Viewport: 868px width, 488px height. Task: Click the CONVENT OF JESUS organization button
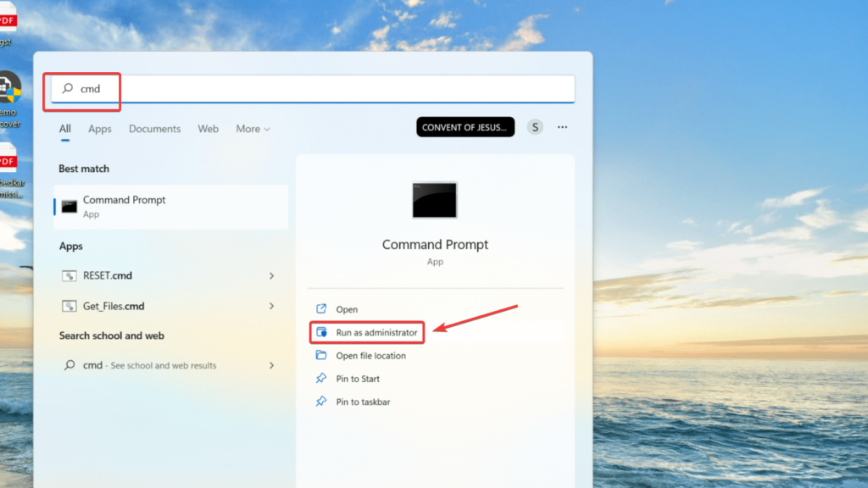(465, 127)
